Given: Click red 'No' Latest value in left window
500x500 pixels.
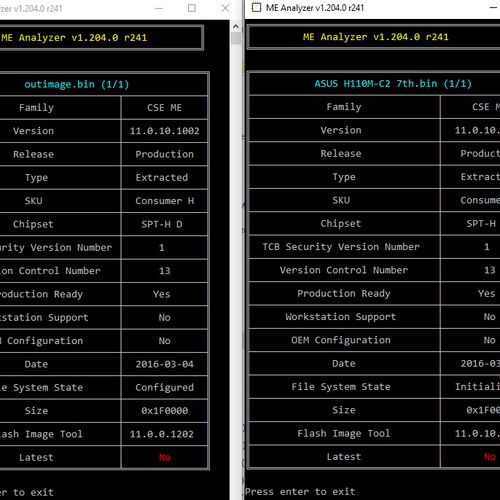Looking at the screenshot, I should [x=165, y=457].
